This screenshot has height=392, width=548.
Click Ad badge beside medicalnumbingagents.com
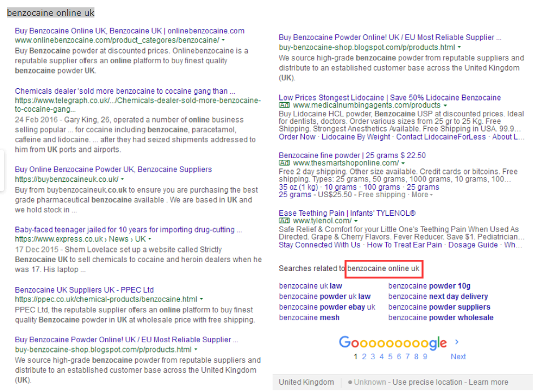pos(284,105)
